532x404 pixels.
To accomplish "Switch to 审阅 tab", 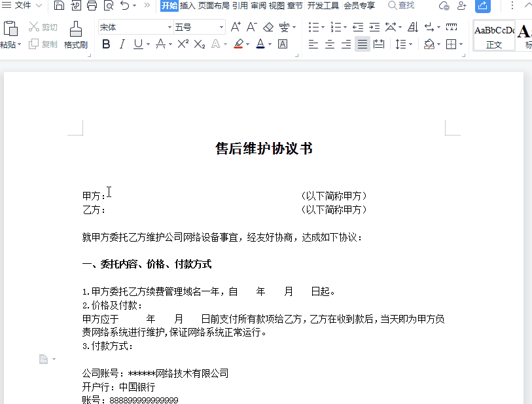I will (x=258, y=6).
